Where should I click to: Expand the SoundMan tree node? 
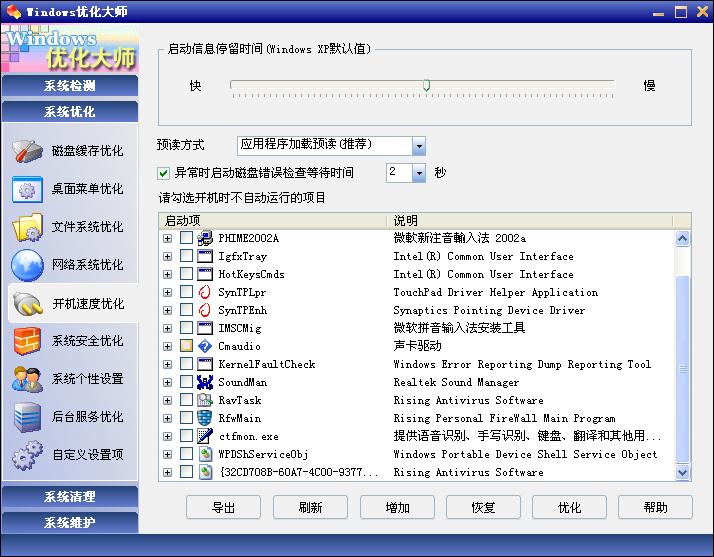[x=168, y=382]
